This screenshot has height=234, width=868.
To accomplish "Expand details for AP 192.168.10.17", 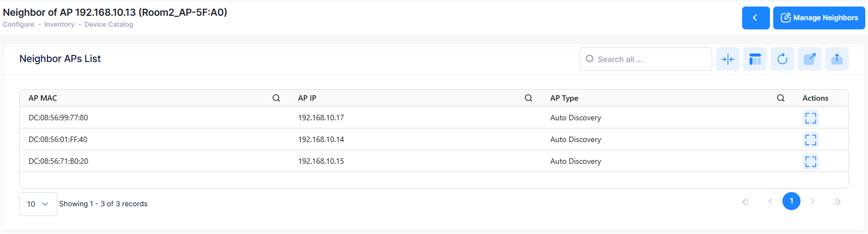I will (x=811, y=118).
